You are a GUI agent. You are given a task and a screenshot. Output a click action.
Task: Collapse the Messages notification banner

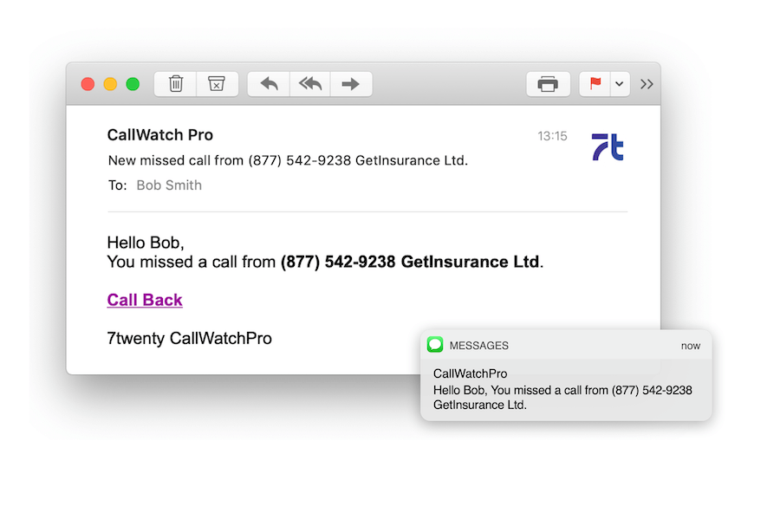point(566,345)
